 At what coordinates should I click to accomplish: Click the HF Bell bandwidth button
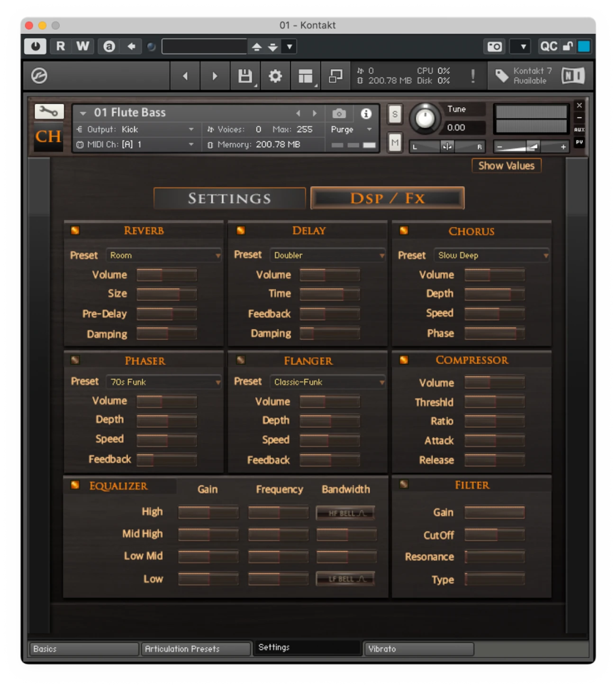345,513
